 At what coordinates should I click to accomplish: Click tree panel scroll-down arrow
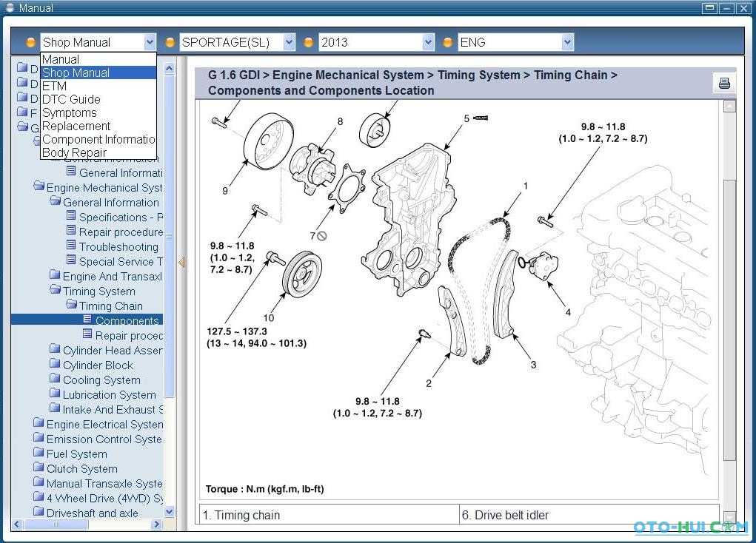tap(169, 512)
